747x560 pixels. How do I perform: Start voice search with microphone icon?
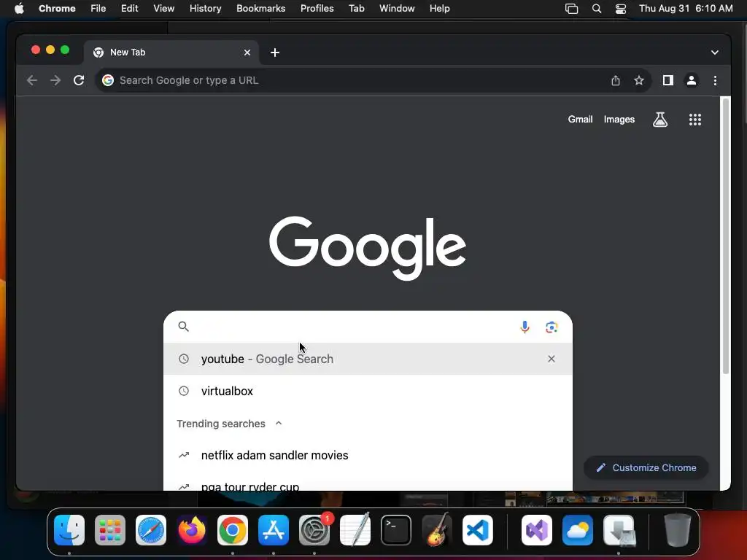(525, 327)
